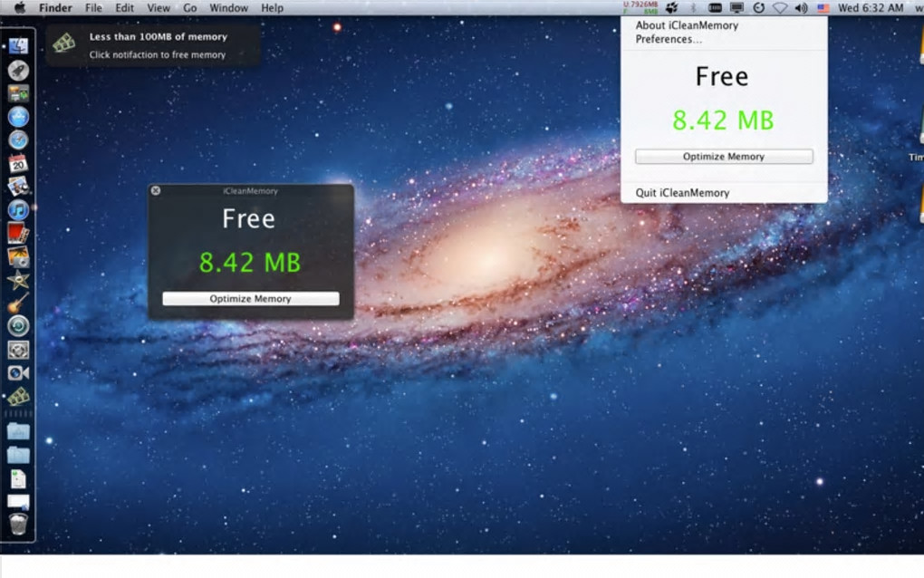The height and width of the screenshot is (578, 924).
Task: Open Time Machine Dock icon
Action: (18, 326)
